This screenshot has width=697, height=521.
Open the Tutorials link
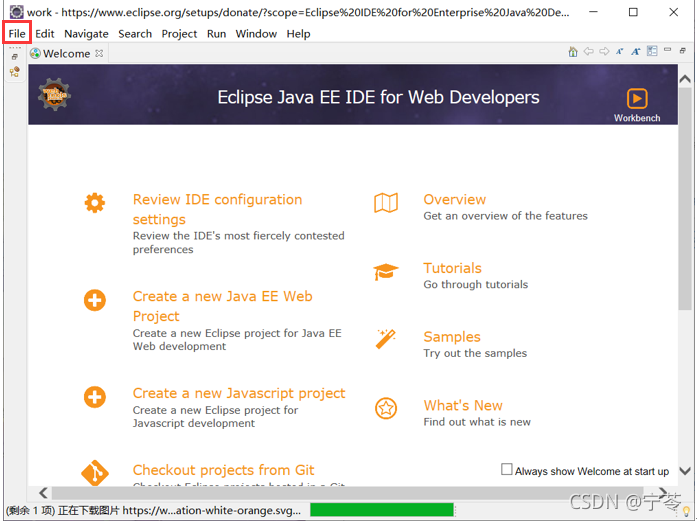452,268
